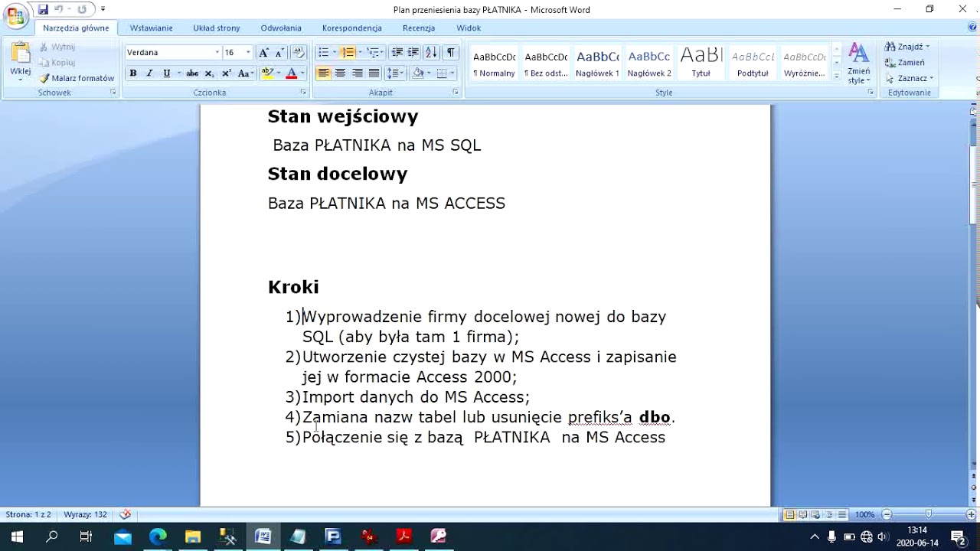Toggle subscript formatting
Image resolution: width=980 pixels, height=551 pixels.
click(x=209, y=73)
